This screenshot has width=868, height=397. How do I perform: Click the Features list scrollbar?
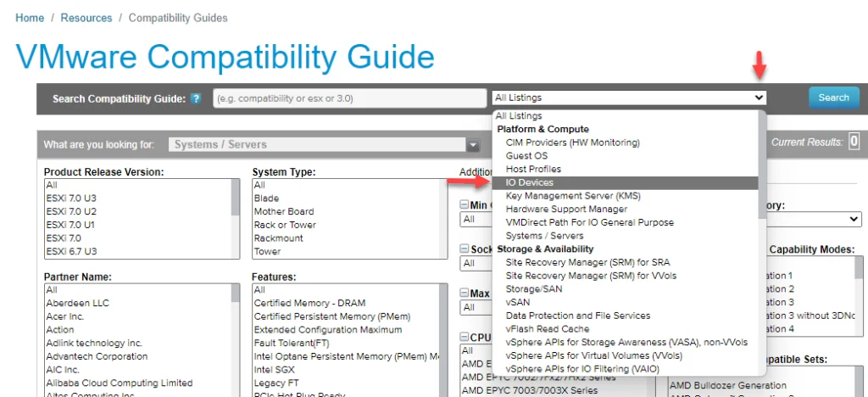click(x=442, y=340)
